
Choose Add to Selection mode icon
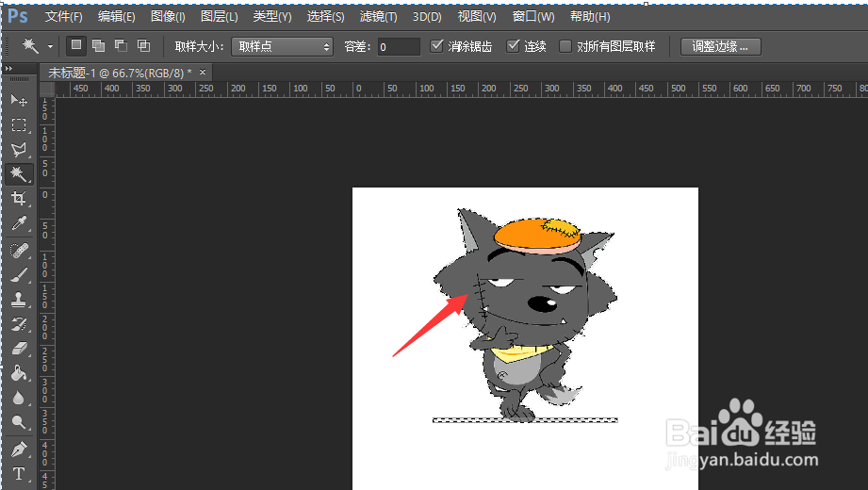(x=99, y=45)
